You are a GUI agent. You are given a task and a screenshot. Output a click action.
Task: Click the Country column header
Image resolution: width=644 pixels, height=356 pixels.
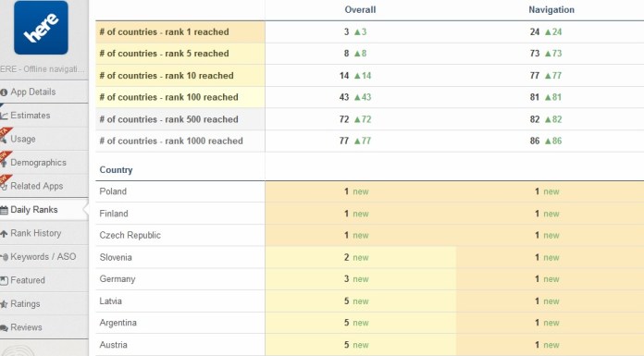click(x=116, y=170)
